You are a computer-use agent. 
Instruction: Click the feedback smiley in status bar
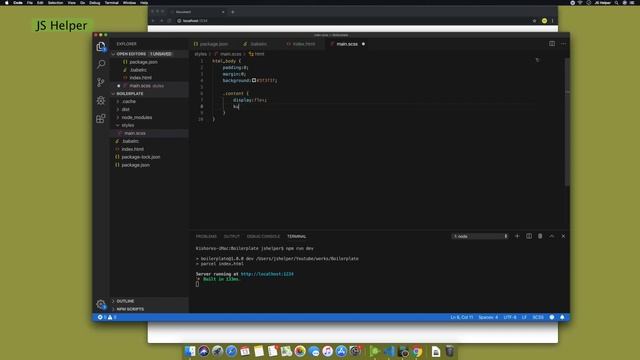[552, 317]
